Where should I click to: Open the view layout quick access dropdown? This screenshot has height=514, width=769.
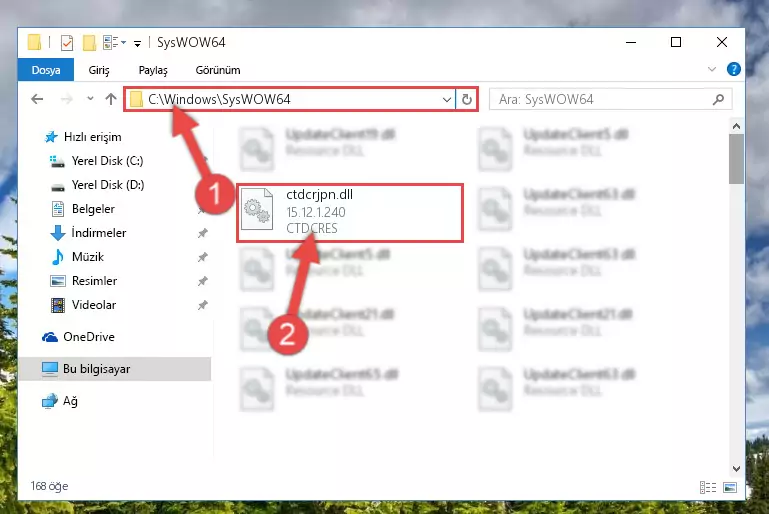114,43
